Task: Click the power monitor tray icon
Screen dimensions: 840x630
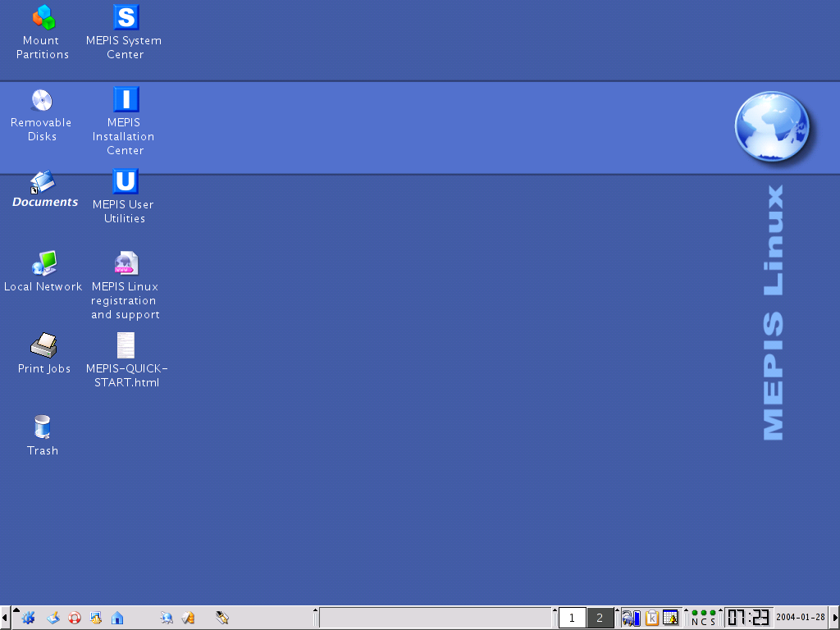Action: pyautogui.click(x=631, y=619)
